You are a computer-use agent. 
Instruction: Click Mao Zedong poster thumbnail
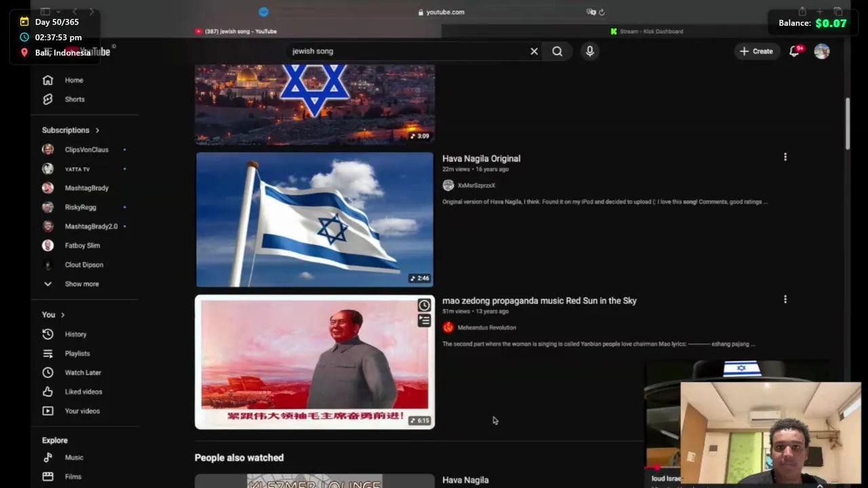(x=315, y=362)
